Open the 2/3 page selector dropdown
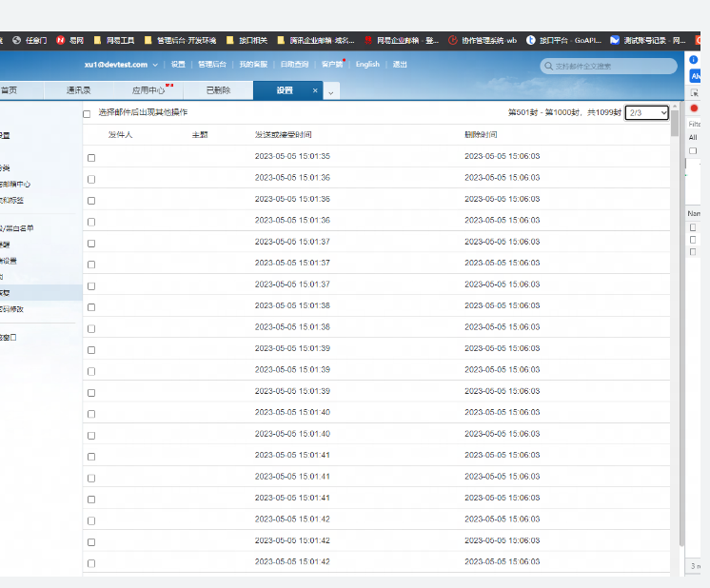This screenshot has height=588, width=710. (x=647, y=112)
